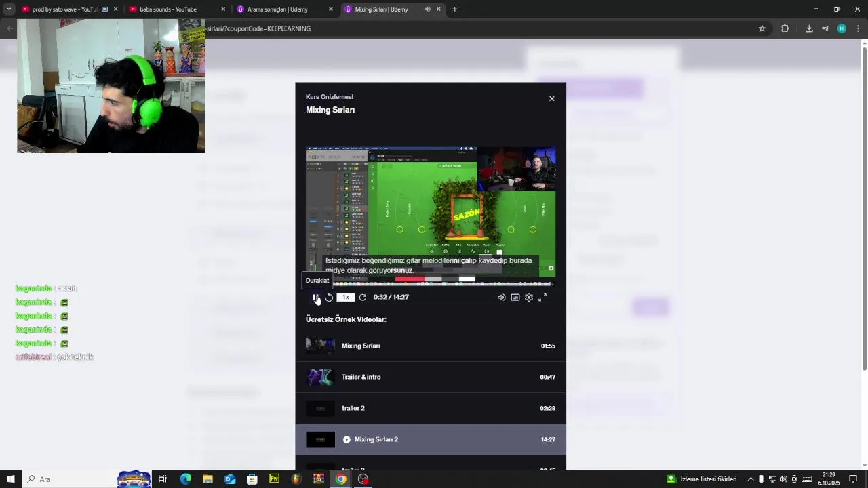The image size is (868, 488).
Task: Open Chrome extensions puzzle icon
Action: coord(785,28)
